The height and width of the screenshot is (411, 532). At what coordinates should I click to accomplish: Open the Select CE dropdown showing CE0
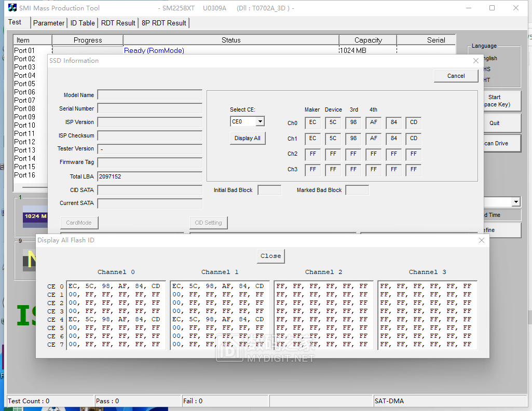pos(248,120)
